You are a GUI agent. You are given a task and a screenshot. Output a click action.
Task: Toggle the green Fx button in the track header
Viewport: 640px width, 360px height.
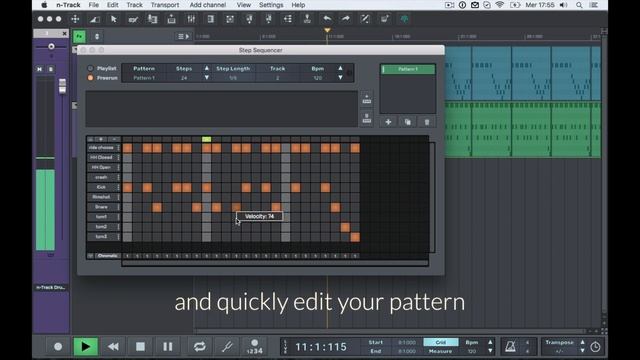click(79, 36)
